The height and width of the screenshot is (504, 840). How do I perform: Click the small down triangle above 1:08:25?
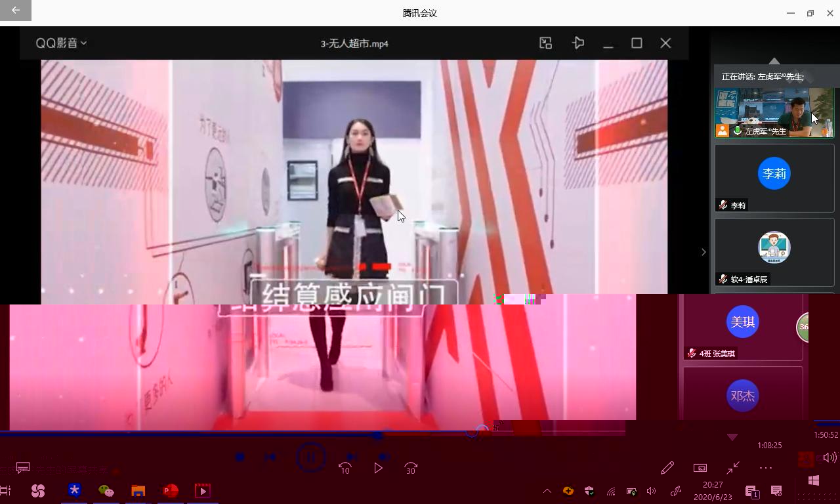[x=732, y=437]
